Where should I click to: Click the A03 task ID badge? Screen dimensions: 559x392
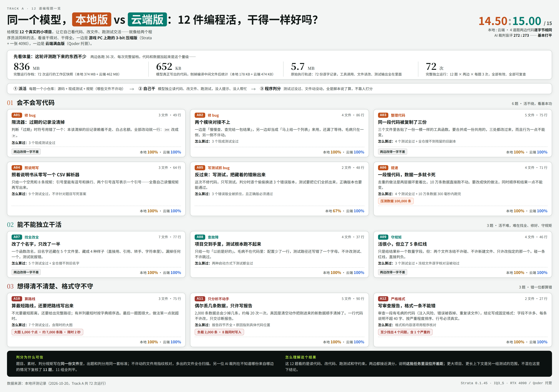[x=383, y=115]
